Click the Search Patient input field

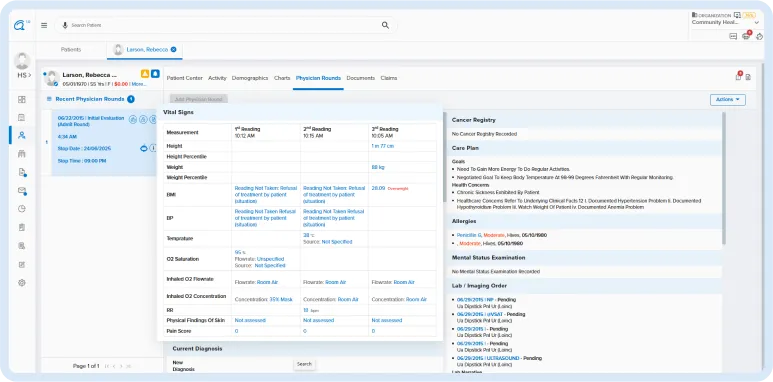click(225, 25)
